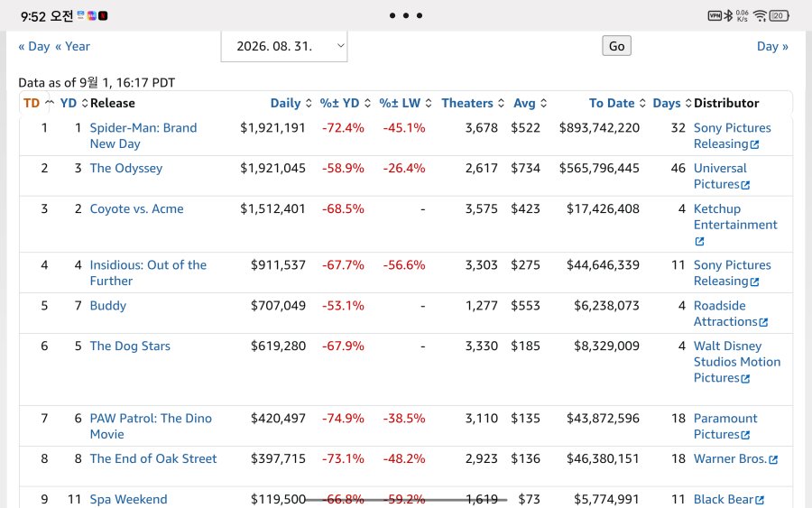Open Ketchup Entertainment distributor link
Image resolution: width=812 pixels, height=508 pixels.
[735, 217]
